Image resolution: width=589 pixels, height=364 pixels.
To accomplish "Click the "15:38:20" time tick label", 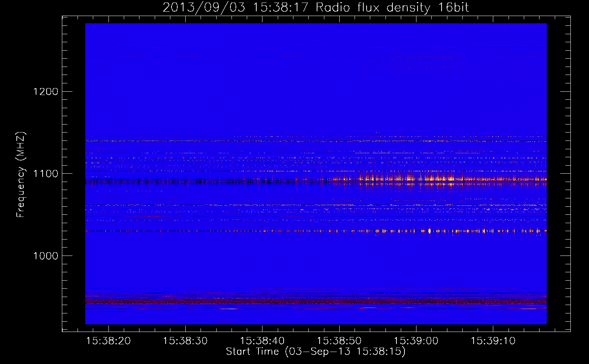I will coord(108,341).
